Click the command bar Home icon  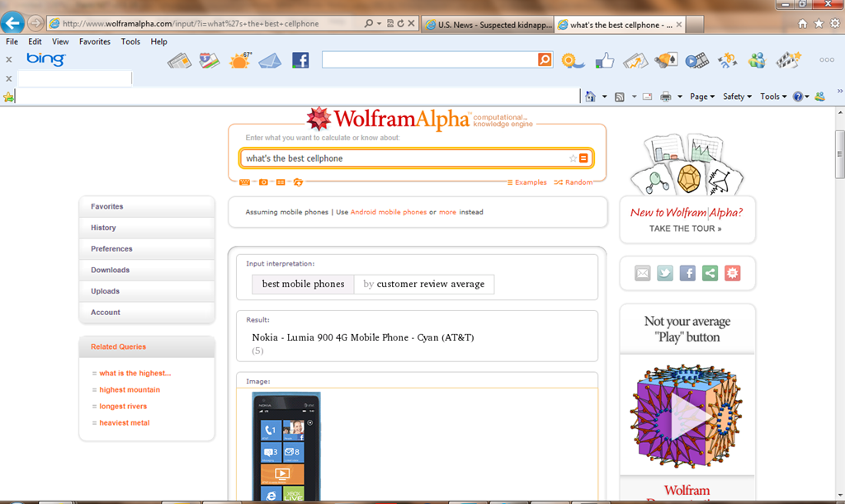pos(591,97)
